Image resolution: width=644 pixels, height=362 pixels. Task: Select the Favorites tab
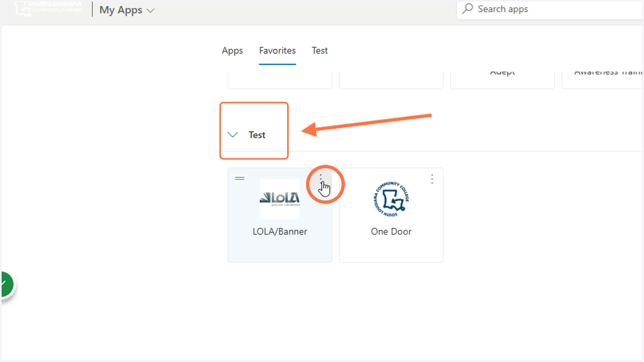pyautogui.click(x=277, y=50)
